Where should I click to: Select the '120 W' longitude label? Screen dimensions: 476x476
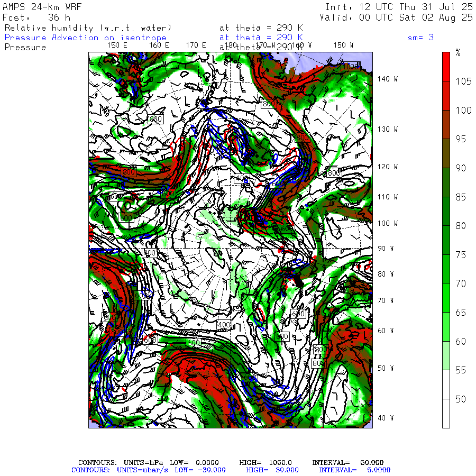(388, 167)
